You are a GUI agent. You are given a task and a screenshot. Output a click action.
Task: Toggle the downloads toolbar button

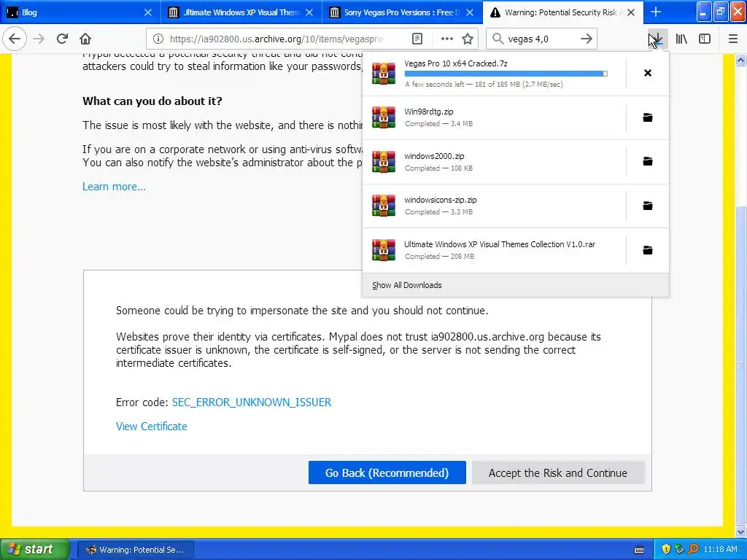pos(657,39)
